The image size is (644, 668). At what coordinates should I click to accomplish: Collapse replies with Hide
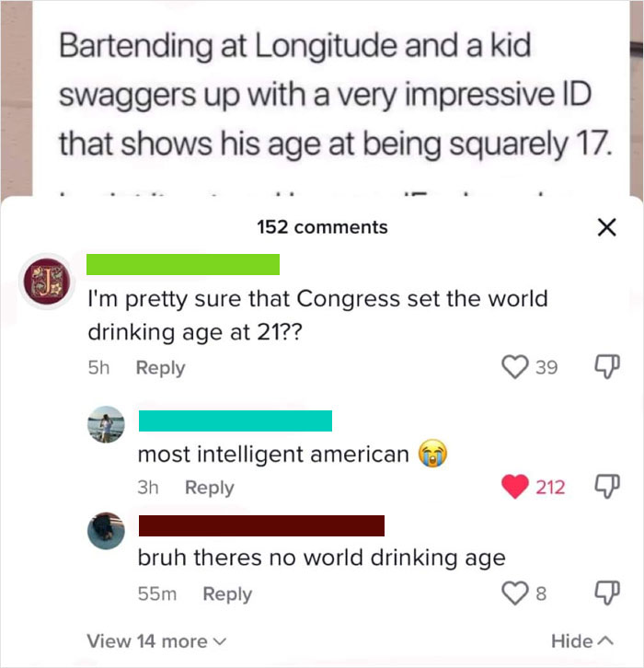click(581, 641)
